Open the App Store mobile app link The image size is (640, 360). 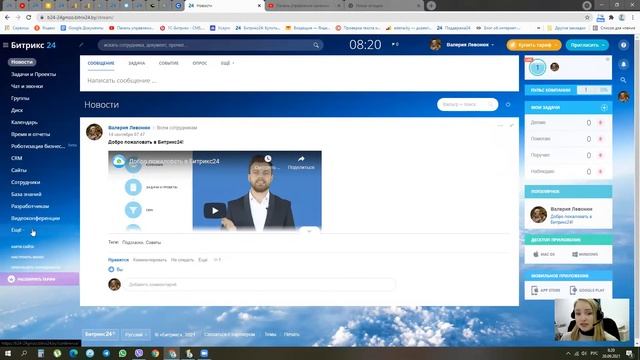point(546,290)
